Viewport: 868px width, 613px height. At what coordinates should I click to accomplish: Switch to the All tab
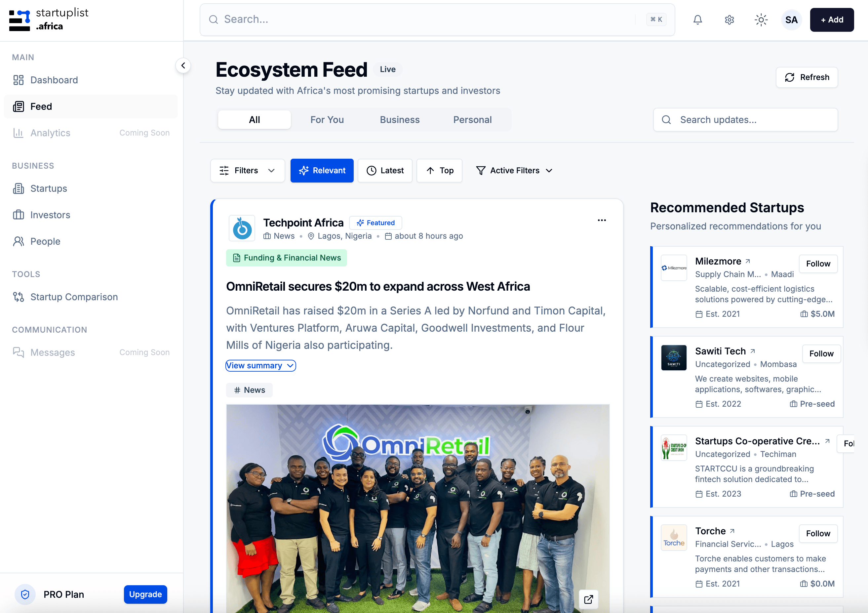[255, 120]
